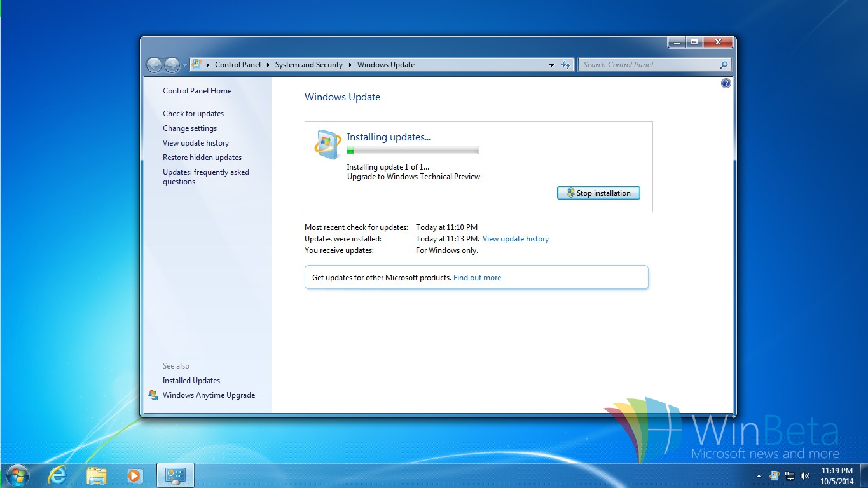
Task: Open the recent pages dropdown arrow
Action: pyautogui.click(x=184, y=65)
